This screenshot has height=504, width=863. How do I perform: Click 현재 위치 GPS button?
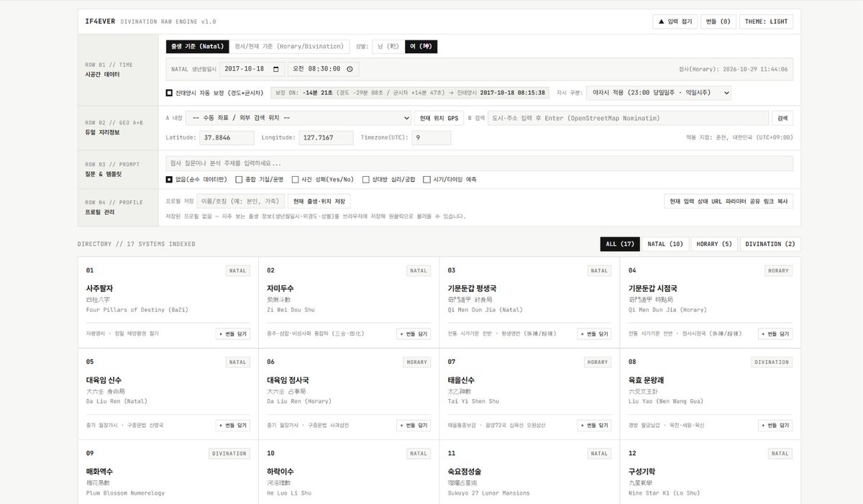[x=439, y=118]
